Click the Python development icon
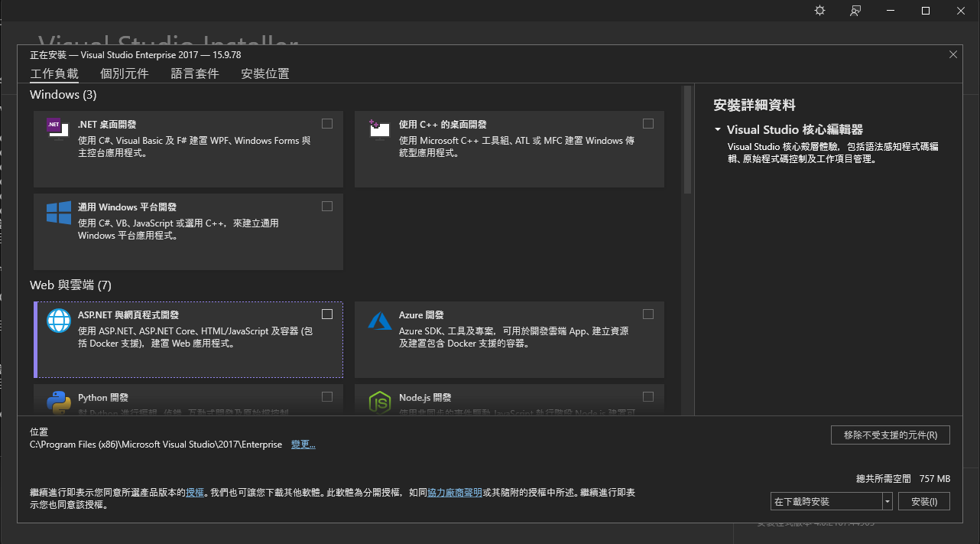The height and width of the screenshot is (544, 980). click(x=59, y=402)
